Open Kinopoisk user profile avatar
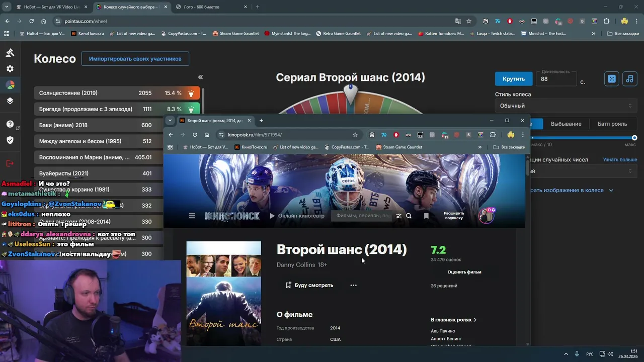 click(486, 216)
